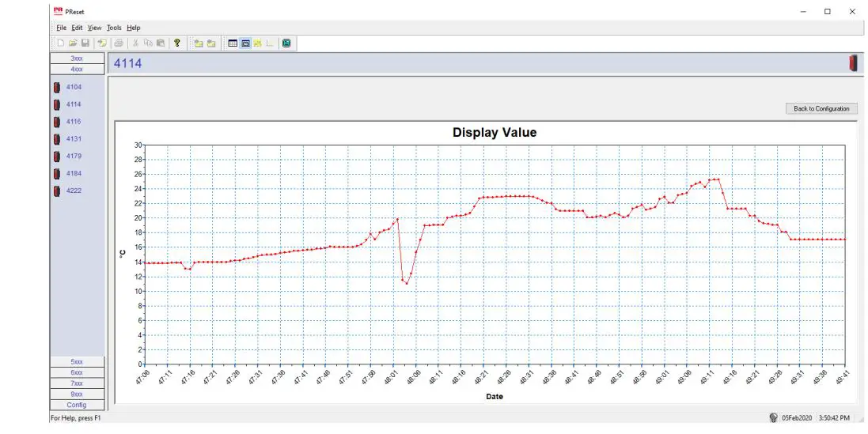
Task: Click the red device icon beside 4116
Action: click(56, 122)
